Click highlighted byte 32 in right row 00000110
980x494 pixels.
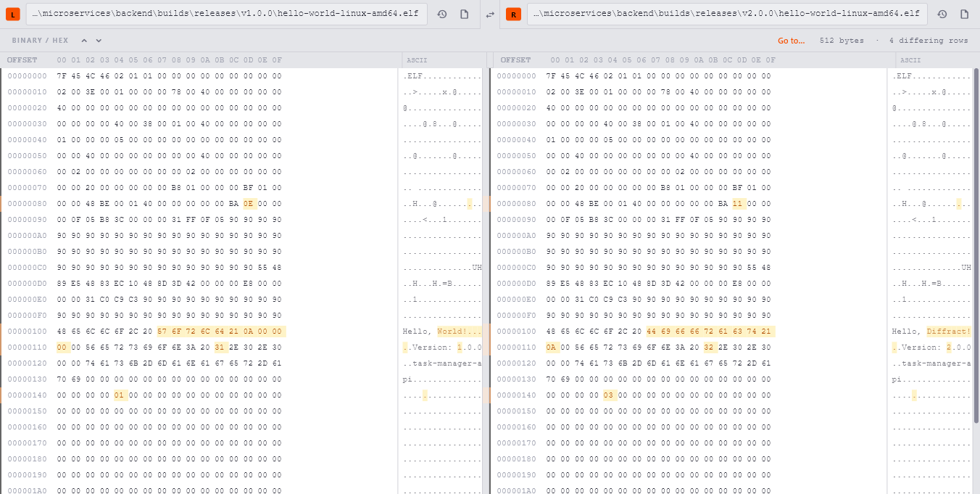point(710,347)
